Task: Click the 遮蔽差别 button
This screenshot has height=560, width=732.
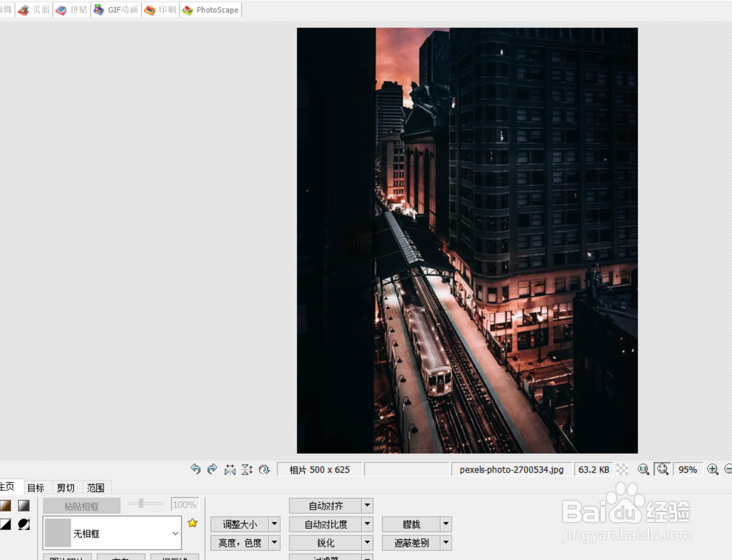Action: point(411,542)
